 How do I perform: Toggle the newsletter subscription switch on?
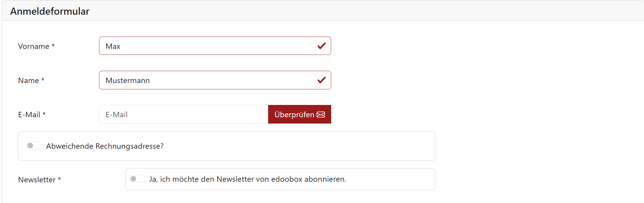click(x=137, y=178)
